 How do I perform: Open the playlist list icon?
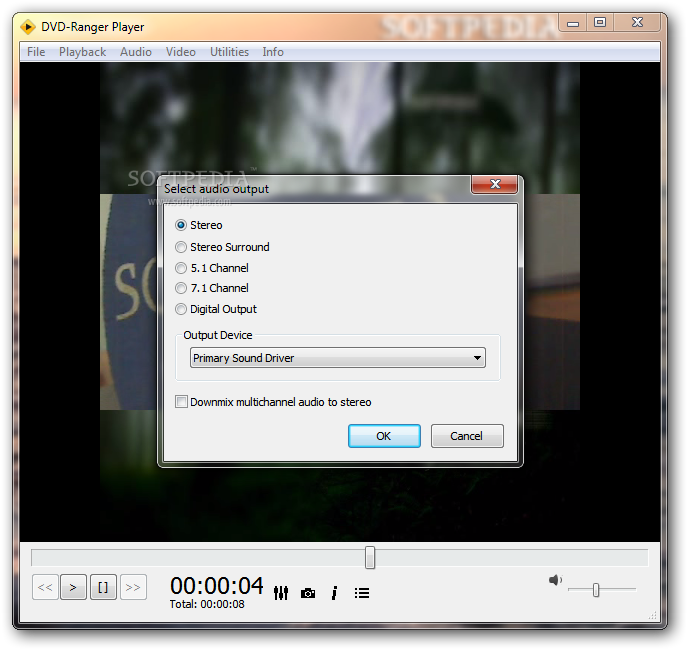tap(362, 593)
